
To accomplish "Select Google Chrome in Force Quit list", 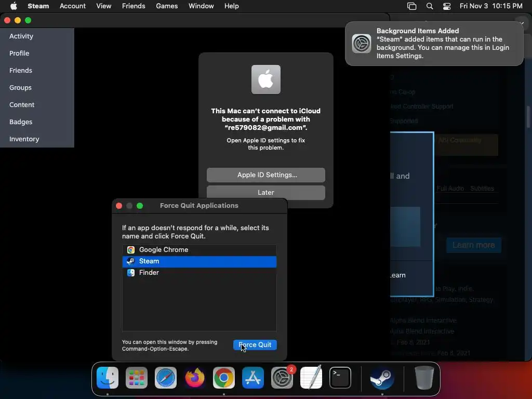I will pos(199,250).
